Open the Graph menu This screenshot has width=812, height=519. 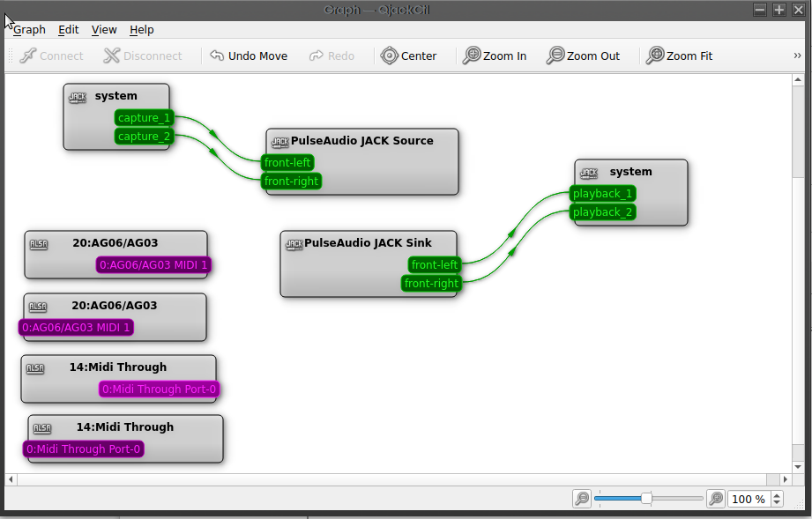pos(29,29)
